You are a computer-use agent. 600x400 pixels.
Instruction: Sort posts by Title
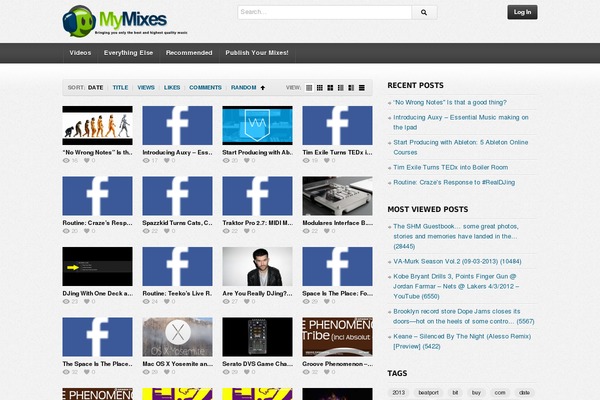tap(120, 88)
